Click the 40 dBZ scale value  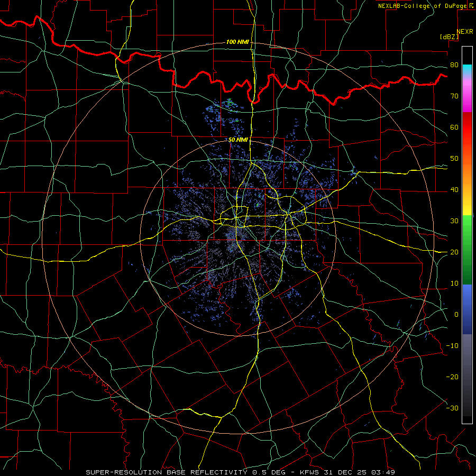(x=454, y=190)
